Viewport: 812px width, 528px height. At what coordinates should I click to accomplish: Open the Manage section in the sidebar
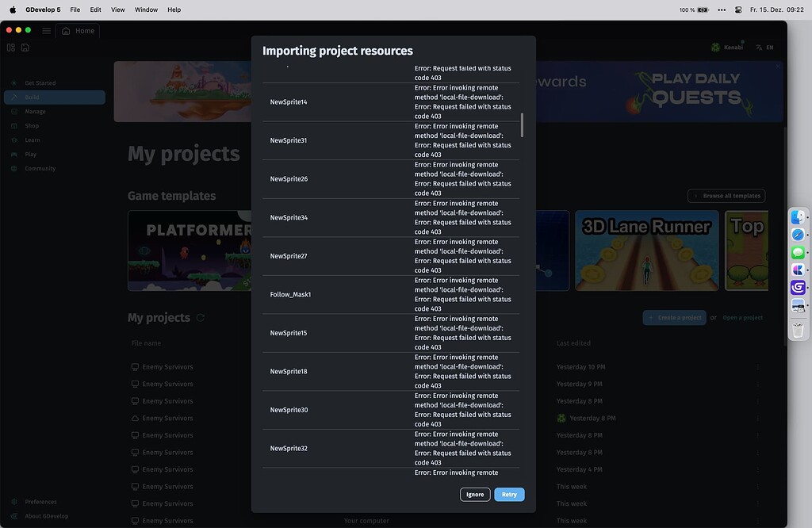(x=55, y=111)
